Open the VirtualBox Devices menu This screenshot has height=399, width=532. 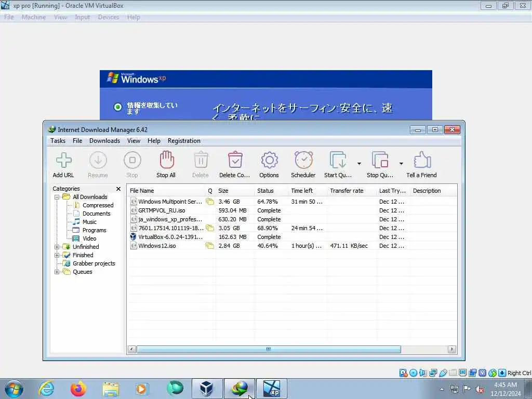pyautogui.click(x=109, y=17)
